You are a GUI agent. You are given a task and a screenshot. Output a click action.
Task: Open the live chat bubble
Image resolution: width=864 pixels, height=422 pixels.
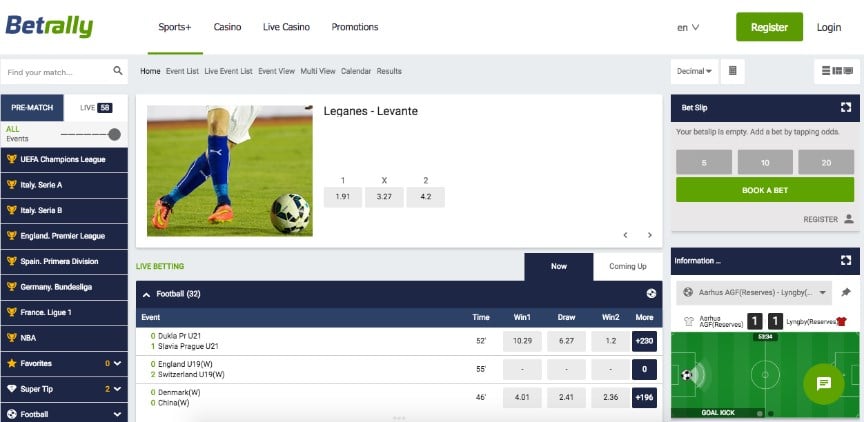point(824,383)
